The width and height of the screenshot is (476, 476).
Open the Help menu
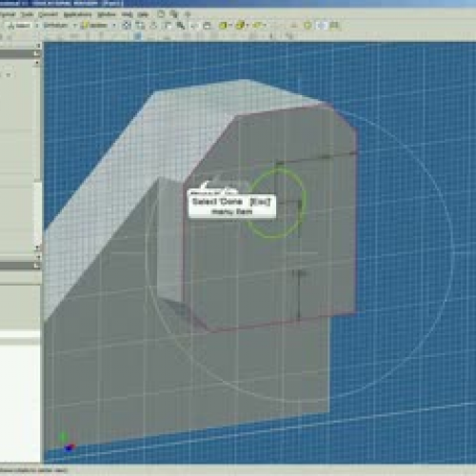point(143,14)
